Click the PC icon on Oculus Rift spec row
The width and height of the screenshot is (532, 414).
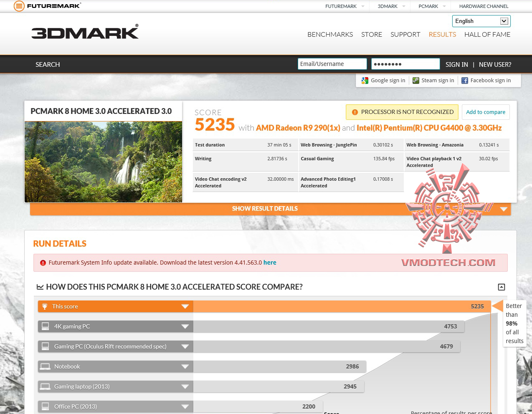[46, 346]
